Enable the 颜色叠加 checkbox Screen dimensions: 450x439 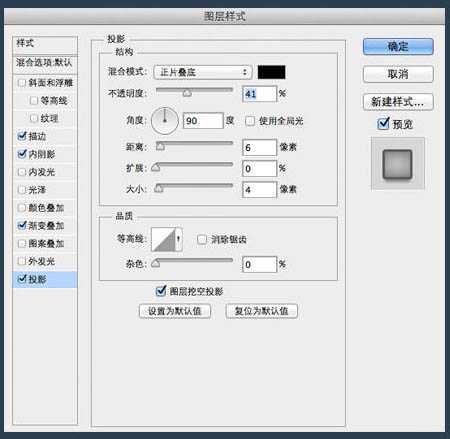22,208
